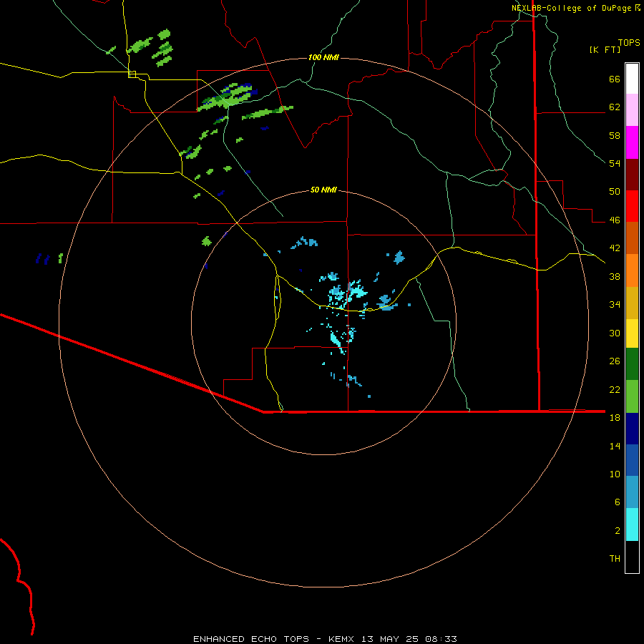
Task: Click the dark green legend swatch
Action: tap(632, 364)
